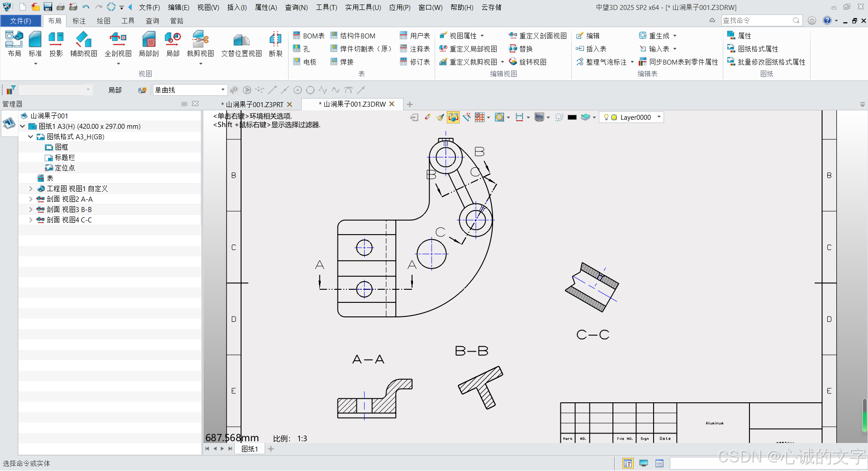This screenshot has height=471, width=868.
Task: Click the black color swatch in canvas toolbar
Action: [x=572, y=117]
